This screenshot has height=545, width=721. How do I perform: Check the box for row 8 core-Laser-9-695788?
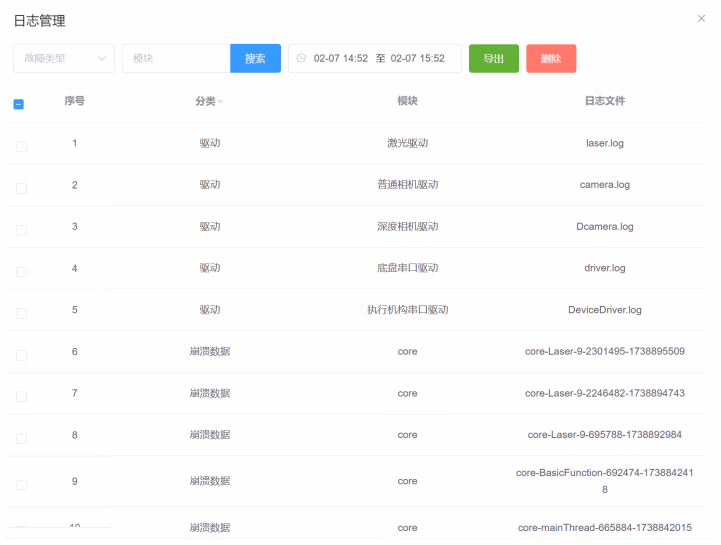pos(21,438)
